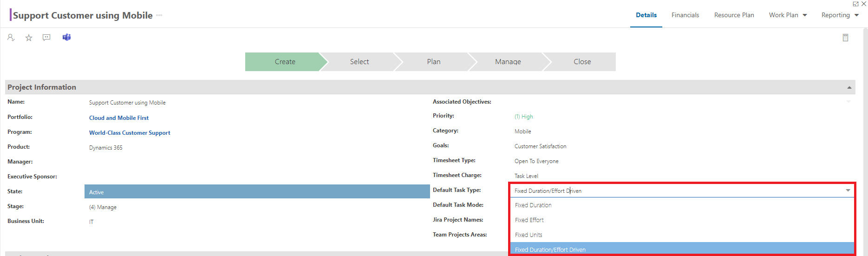
Task: Select the Close stage in process flow
Action: pyautogui.click(x=582, y=62)
